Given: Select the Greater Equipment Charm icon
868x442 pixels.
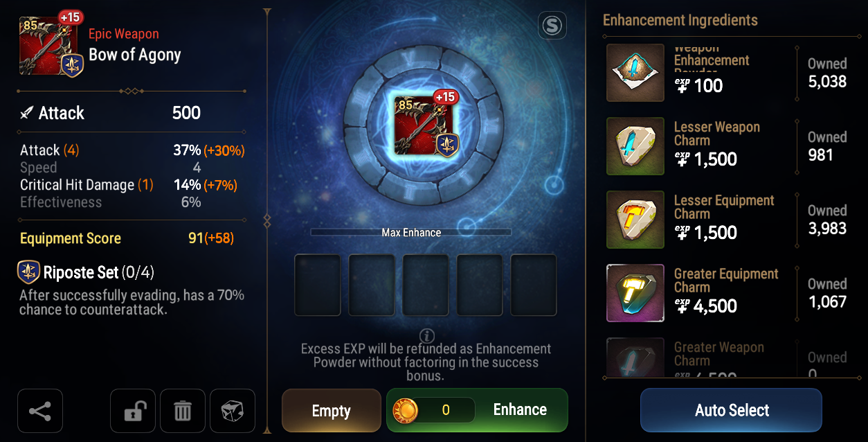Looking at the screenshot, I should 635,293.
